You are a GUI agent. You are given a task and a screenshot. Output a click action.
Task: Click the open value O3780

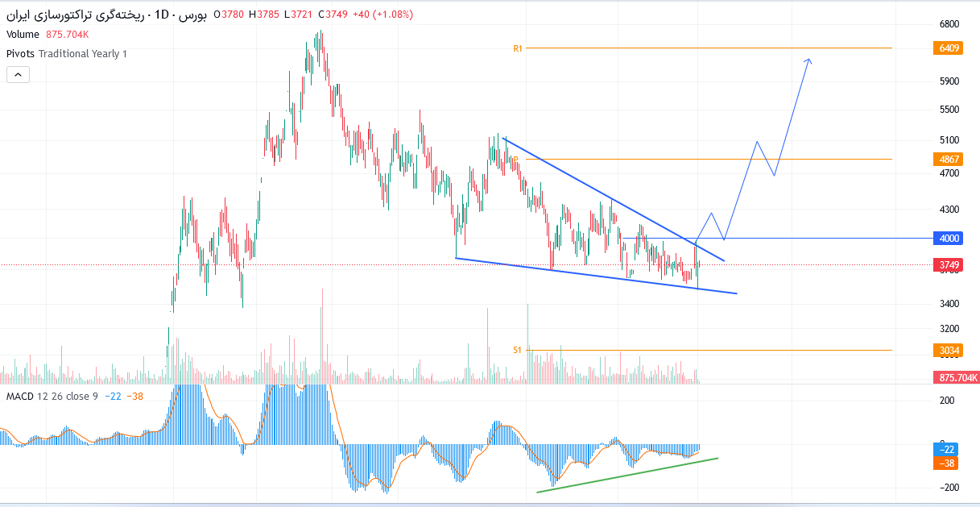point(229,15)
